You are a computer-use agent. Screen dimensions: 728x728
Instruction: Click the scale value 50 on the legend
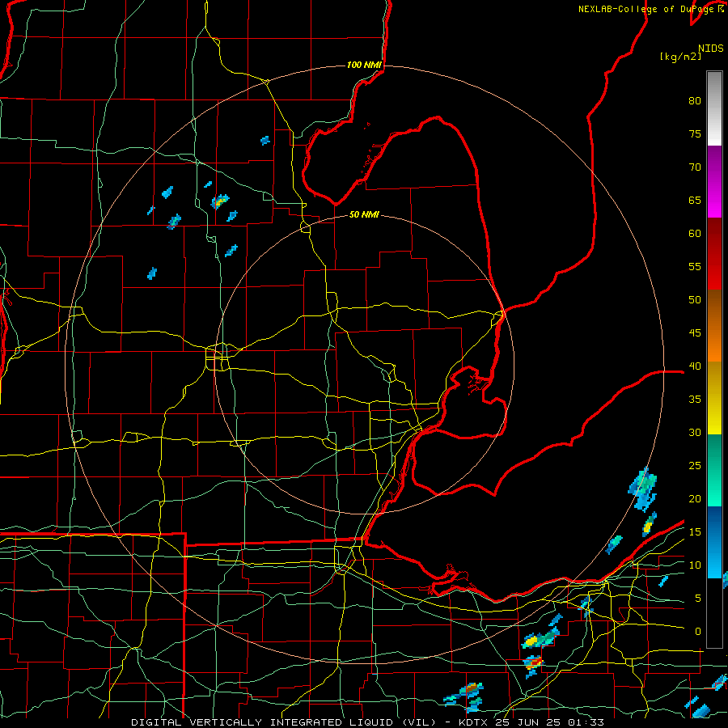point(695,300)
